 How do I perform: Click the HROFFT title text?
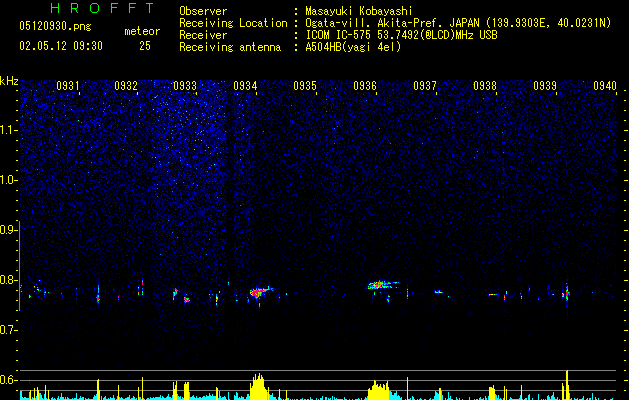(x=103, y=8)
